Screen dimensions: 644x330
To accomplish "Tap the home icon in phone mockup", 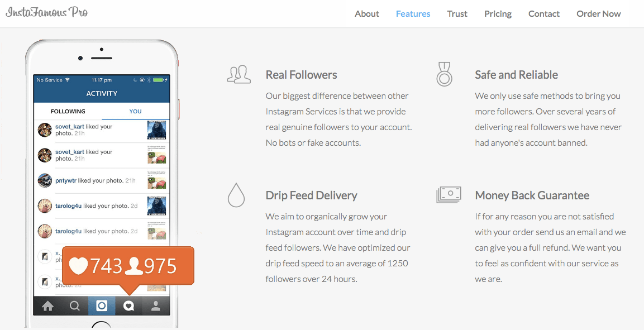I will [x=47, y=306].
